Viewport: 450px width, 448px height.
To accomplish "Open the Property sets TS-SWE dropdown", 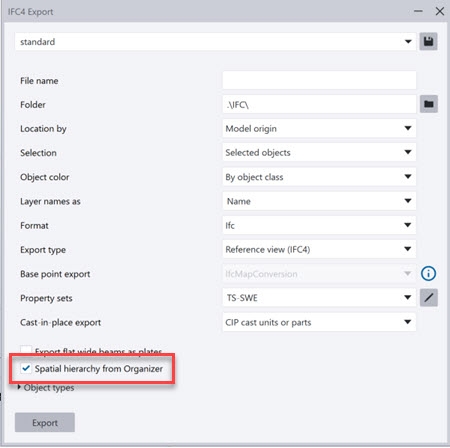I will click(x=319, y=298).
